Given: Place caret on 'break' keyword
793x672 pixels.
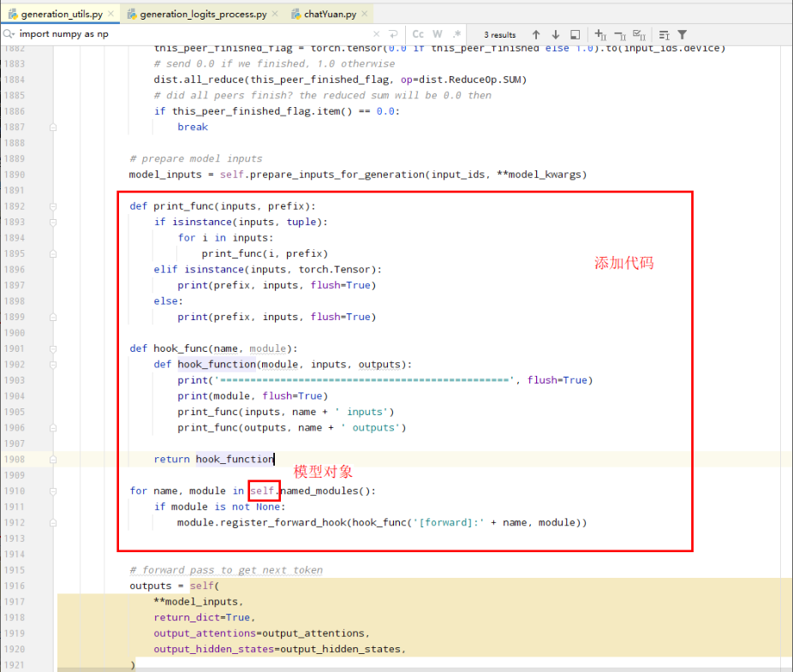Looking at the screenshot, I should point(193,127).
